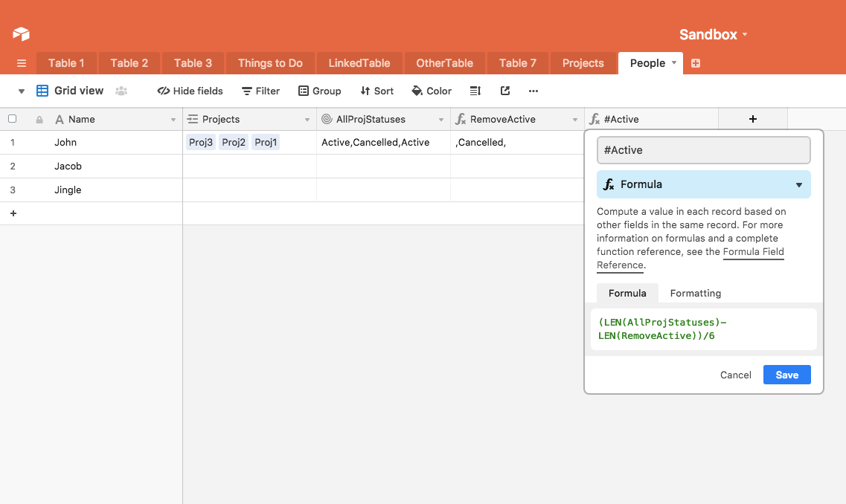This screenshot has height=504, width=846.
Task: Open the Name column dropdown arrow
Action: coord(173,120)
